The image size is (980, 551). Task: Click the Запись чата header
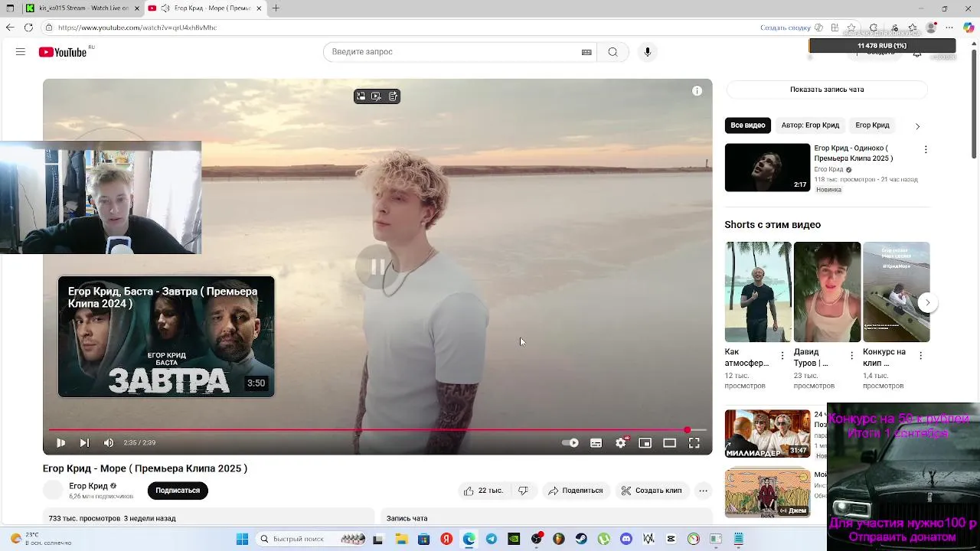tap(407, 518)
